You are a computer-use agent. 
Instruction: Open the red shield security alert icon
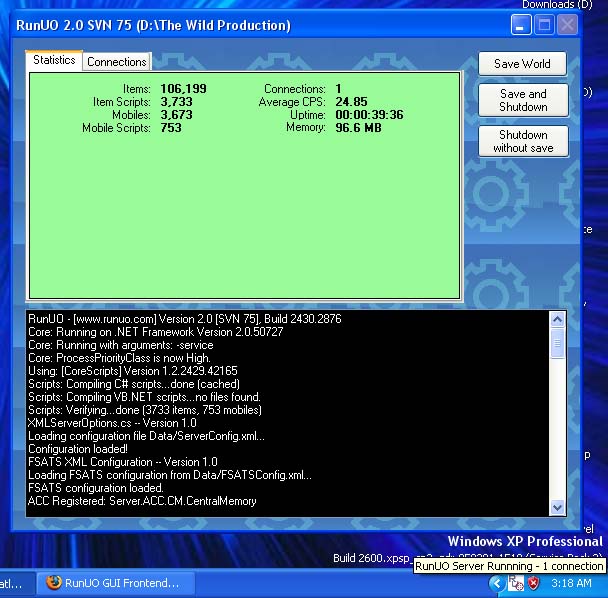click(x=534, y=583)
